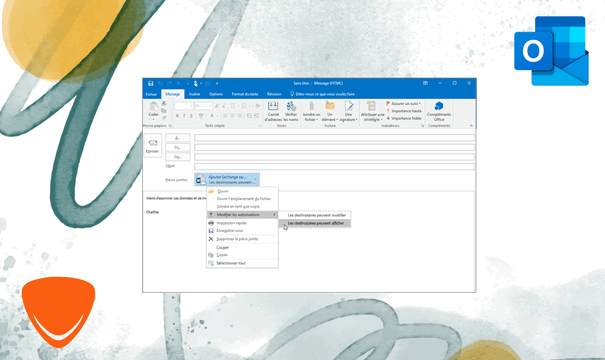
Task: Click the Charline signature text in body
Action: click(x=152, y=212)
